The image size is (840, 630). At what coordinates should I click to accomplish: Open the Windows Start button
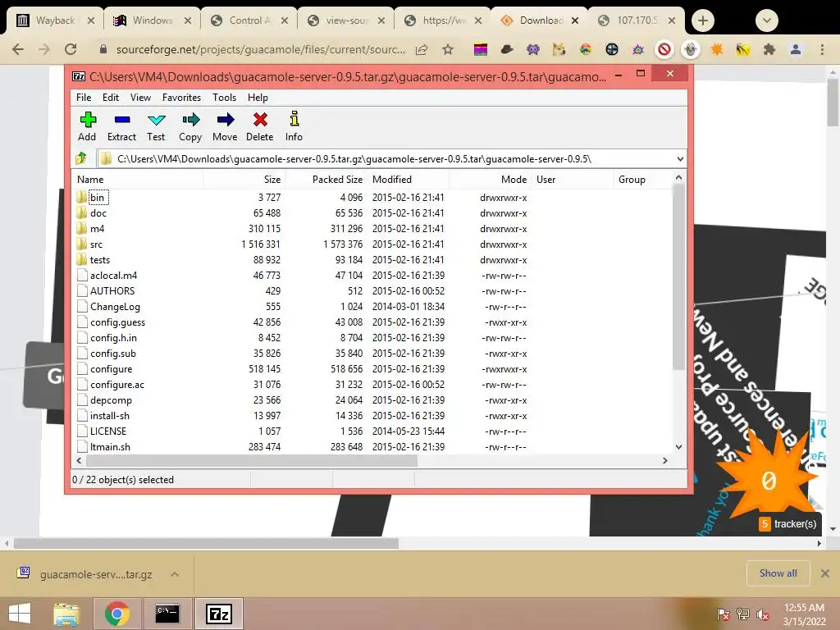coord(20,614)
